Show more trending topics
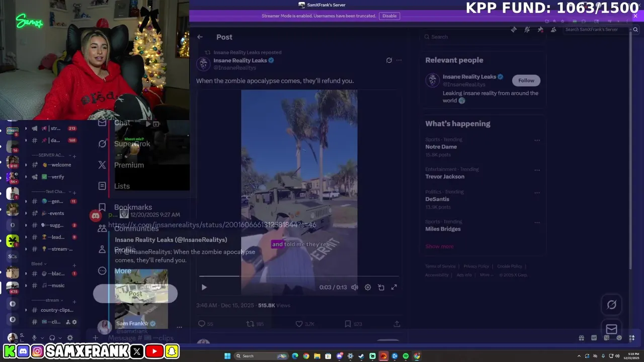Viewport: 644px width, 362px height. tap(439, 246)
